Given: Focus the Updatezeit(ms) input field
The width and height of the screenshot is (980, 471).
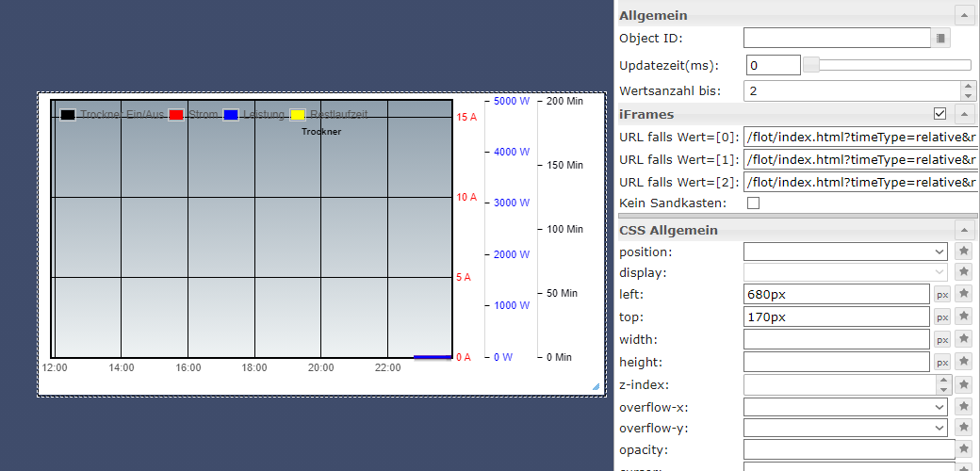Looking at the screenshot, I should coord(773,65).
